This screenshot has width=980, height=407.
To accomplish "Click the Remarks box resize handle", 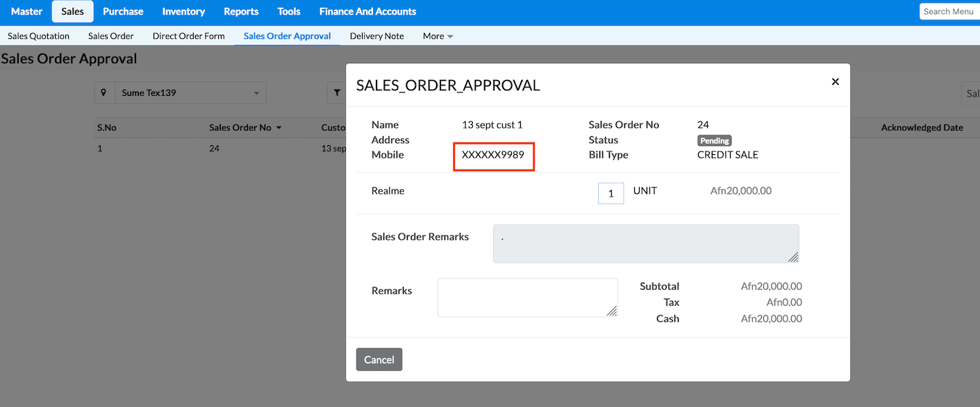I will point(612,311).
